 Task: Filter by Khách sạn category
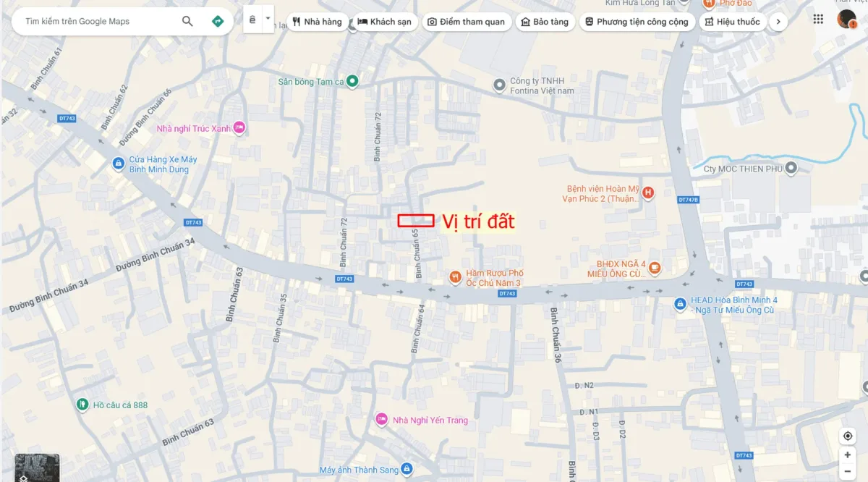[x=385, y=22]
